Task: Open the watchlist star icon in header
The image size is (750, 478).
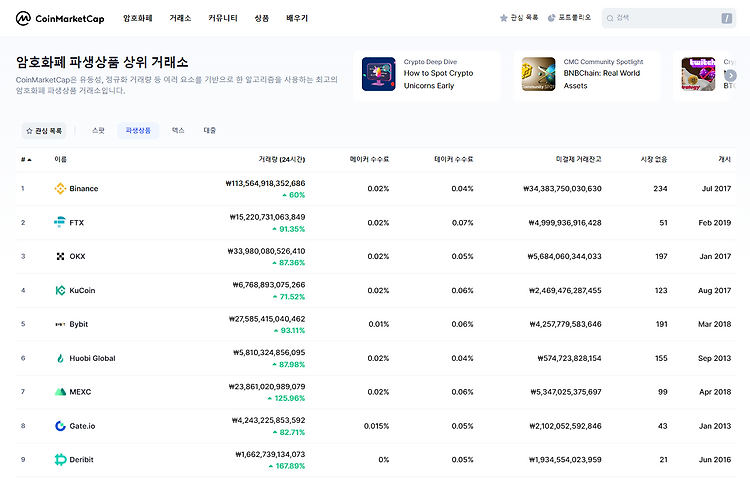Action: [x=503, y=18]
